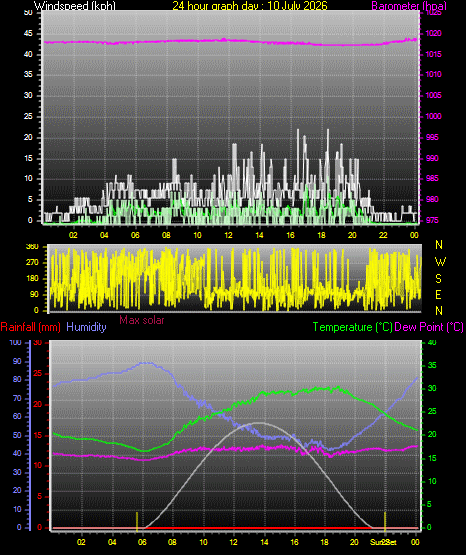This screenshot has width=466, height=555.
Task: Click temperature value 35 on green axis
Action: [432, 366]
